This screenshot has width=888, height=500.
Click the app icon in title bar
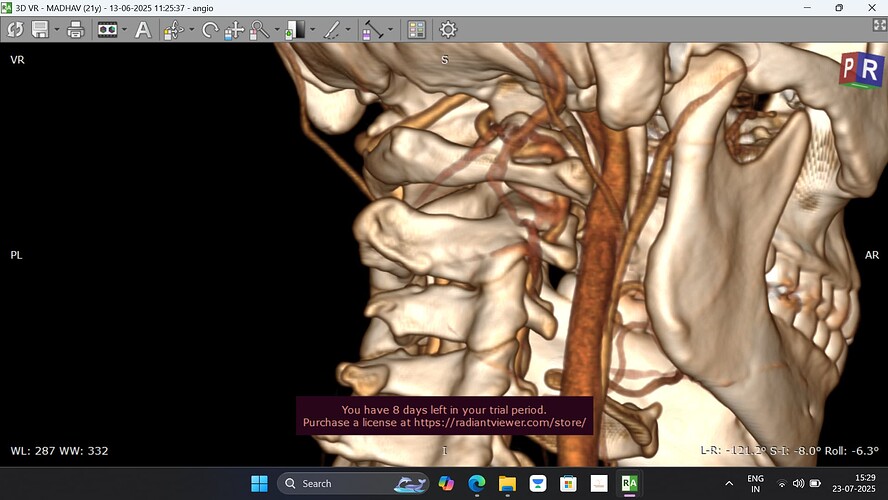tap(6, 8)
